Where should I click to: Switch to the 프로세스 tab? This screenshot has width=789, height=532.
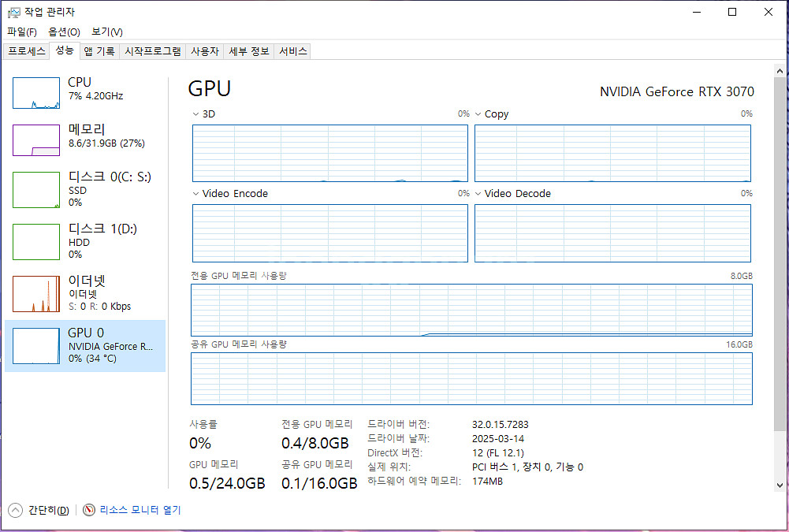[26, 50]
